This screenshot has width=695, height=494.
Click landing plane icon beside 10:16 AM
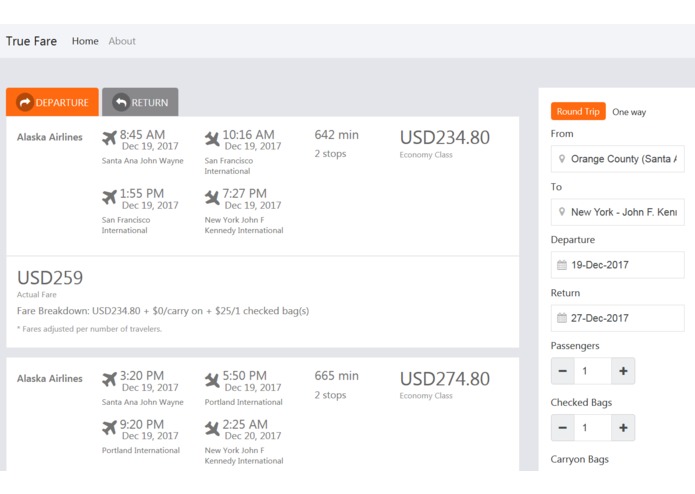[212, 139]
